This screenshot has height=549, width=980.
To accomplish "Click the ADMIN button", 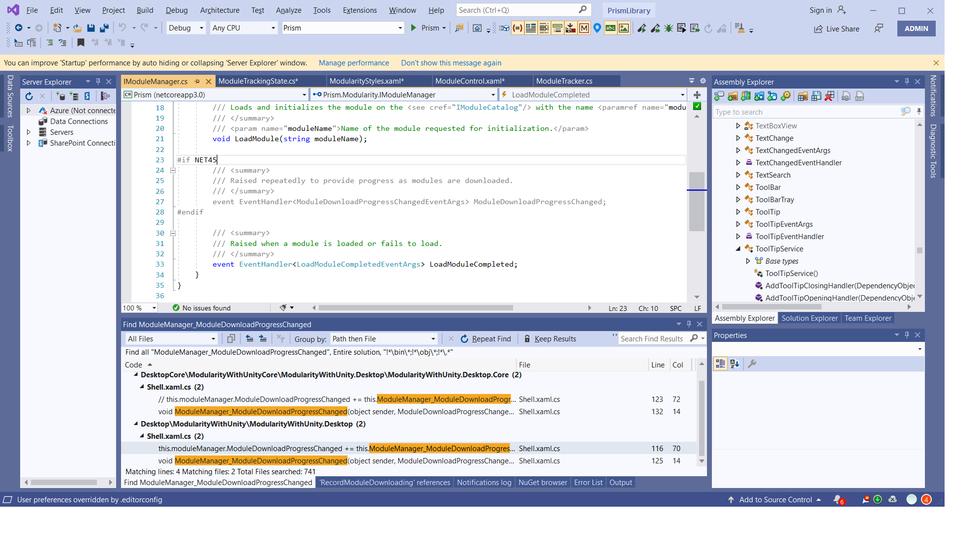I will point(916,28).
